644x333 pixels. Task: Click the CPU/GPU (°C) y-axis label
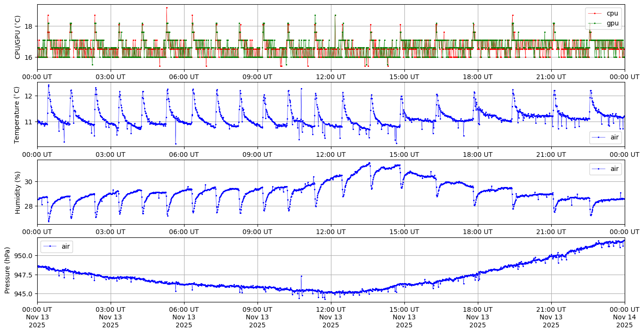pos(18,37)
